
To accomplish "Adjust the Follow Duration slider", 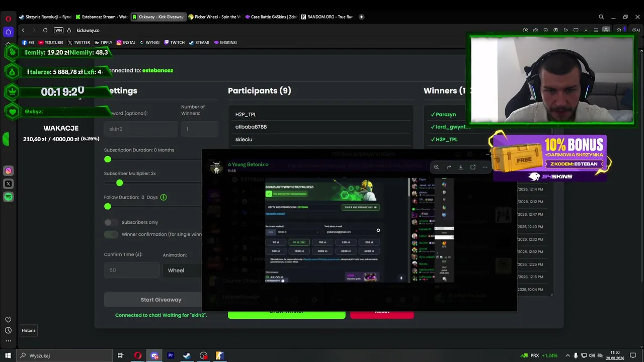I will [108, 207].
